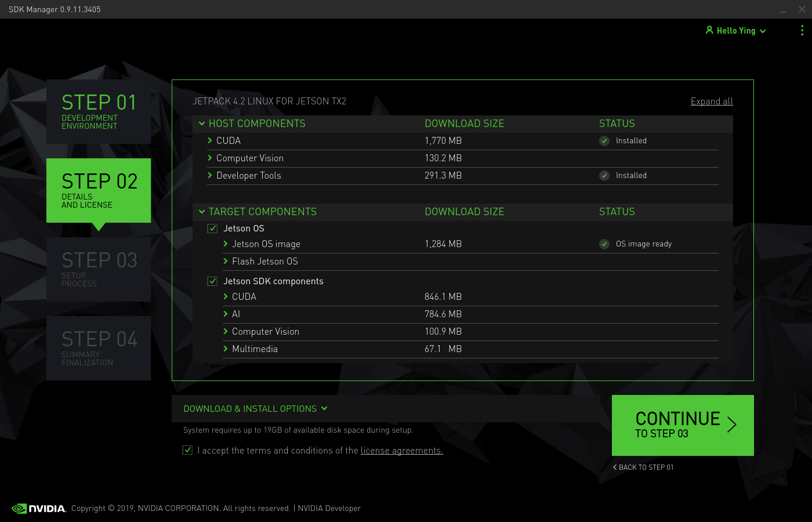This screenshot has height=522, width=812.
Task: Expand the Jetson OS image row
Action: (x=226, y=244)
